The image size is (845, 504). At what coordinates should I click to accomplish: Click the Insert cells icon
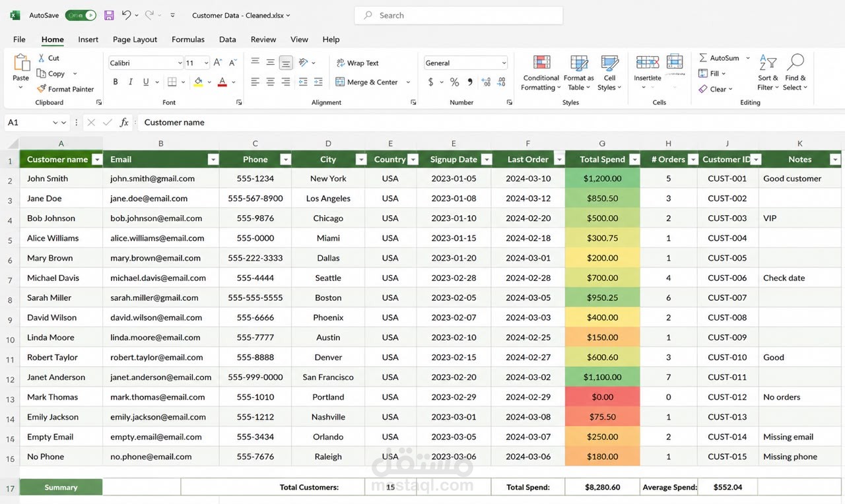tap(647, 63)
